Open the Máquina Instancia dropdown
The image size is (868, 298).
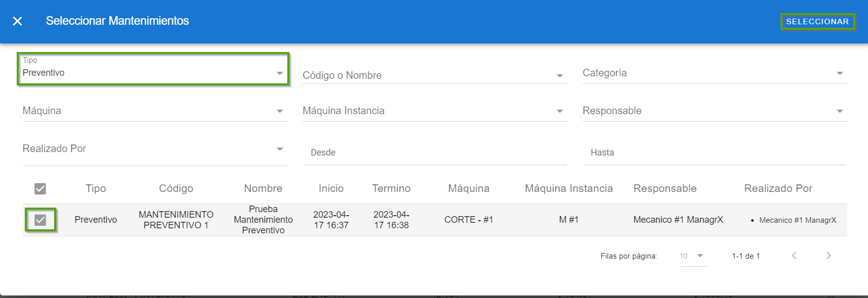pyautogui.click(x=434, y=111)
